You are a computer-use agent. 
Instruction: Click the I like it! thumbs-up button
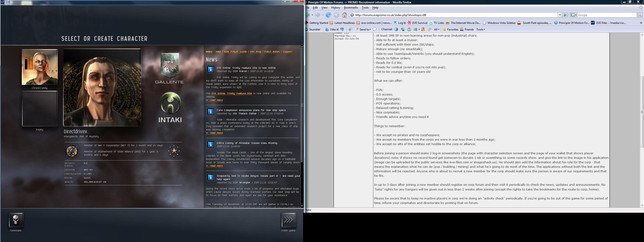point(332,30)
